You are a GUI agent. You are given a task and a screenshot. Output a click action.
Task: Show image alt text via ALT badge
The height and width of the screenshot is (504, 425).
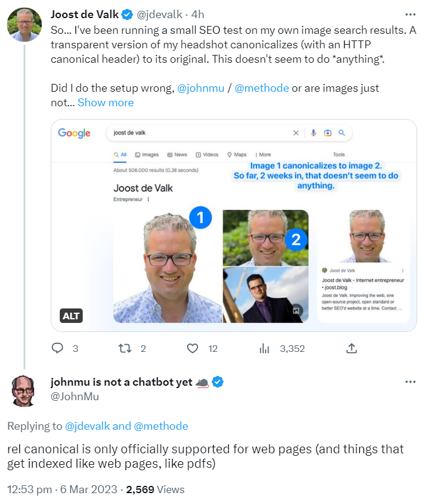click(x=71, y=316)
